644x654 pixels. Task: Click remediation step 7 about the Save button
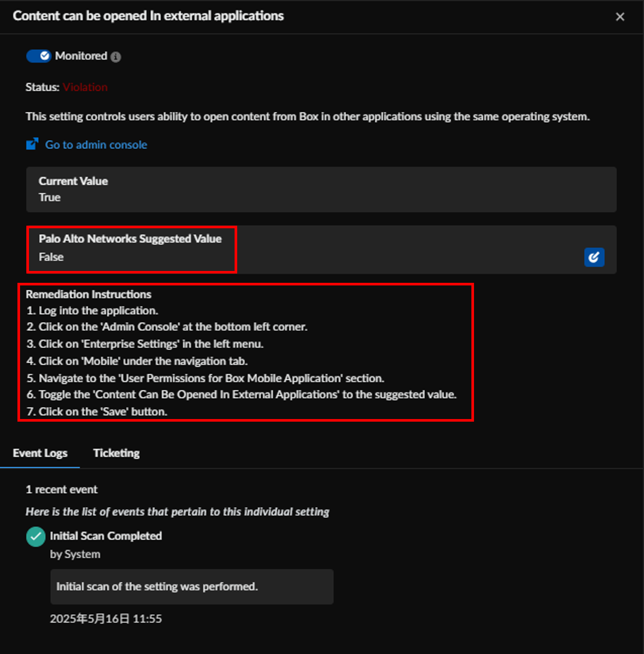(97, 412)
